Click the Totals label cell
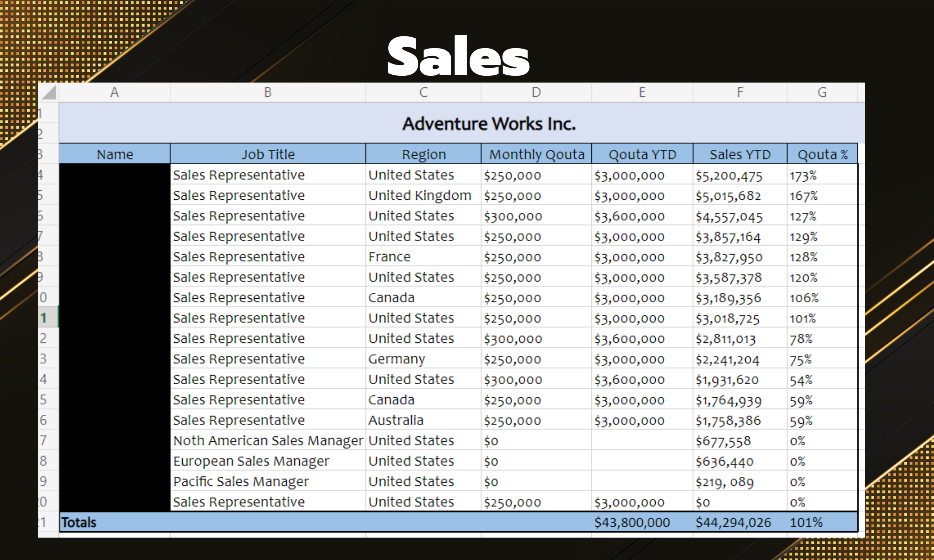 point(79,522)
